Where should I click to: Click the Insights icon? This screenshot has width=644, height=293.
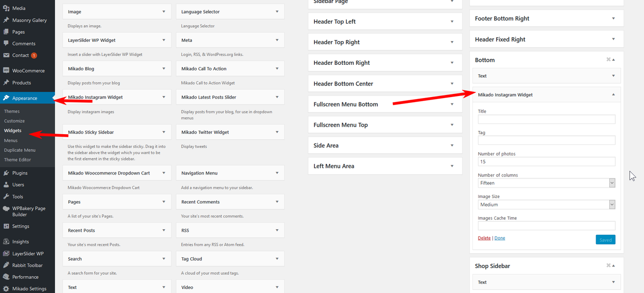pyautogui.click(x=6, y=242)
